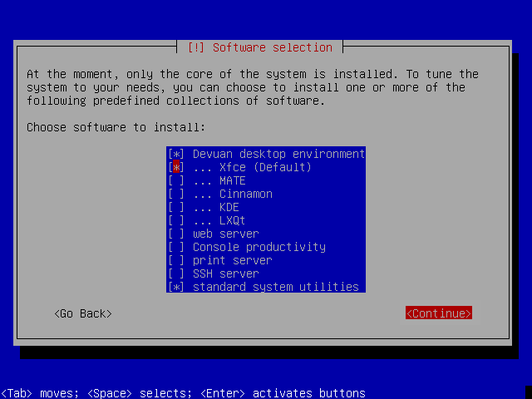The width and height of the screenshot is (532, 399).
Task: Click the 'standard system utilities' label text
Action: click(275, 287)
